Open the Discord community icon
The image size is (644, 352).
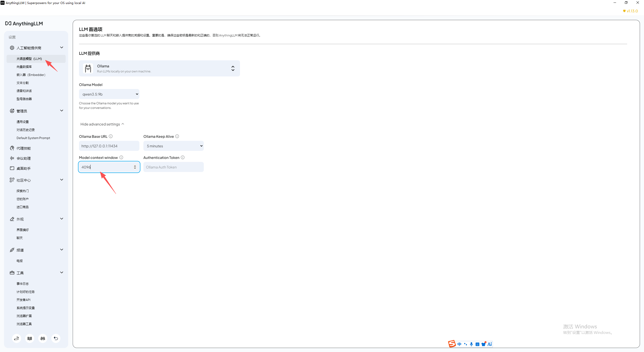click(43, 338)
